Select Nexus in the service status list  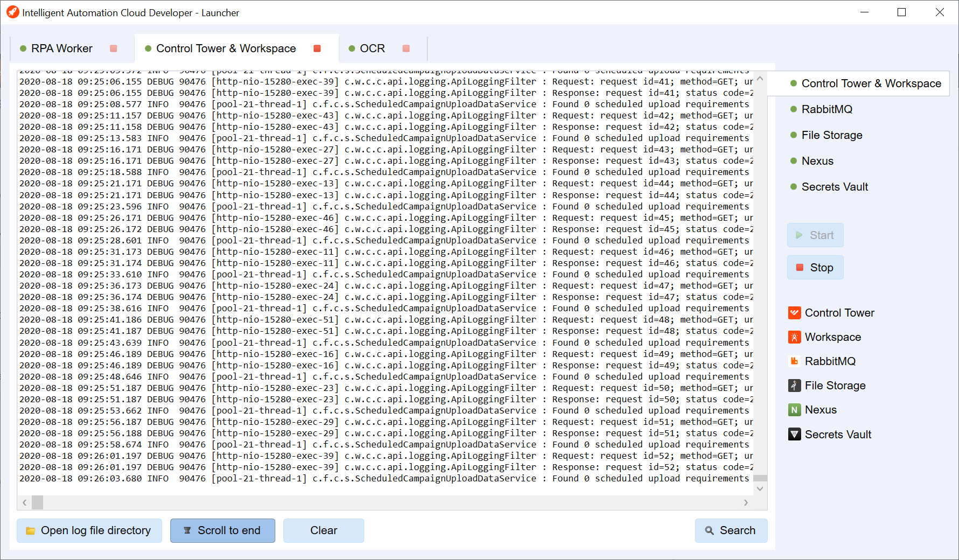pyautogui.click(x=817, y=161)
